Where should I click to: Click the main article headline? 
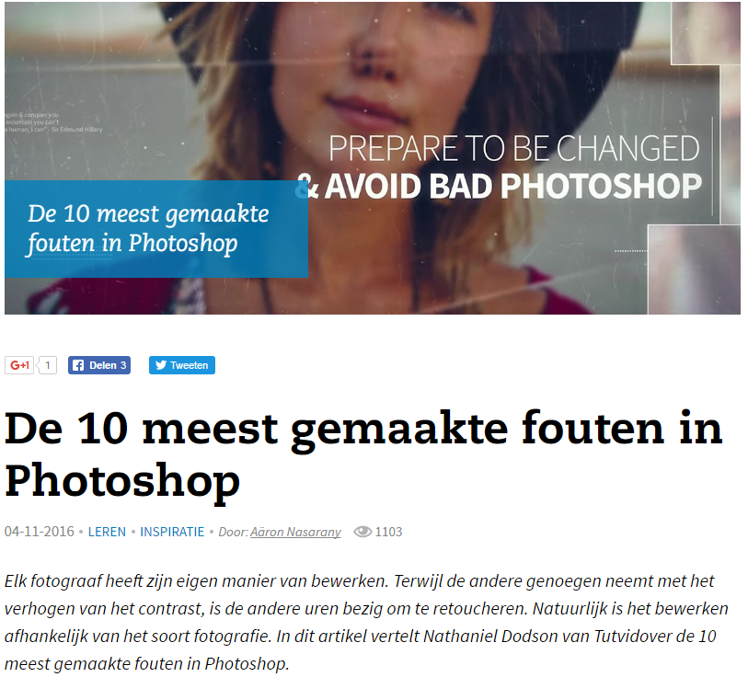(363, 454)
